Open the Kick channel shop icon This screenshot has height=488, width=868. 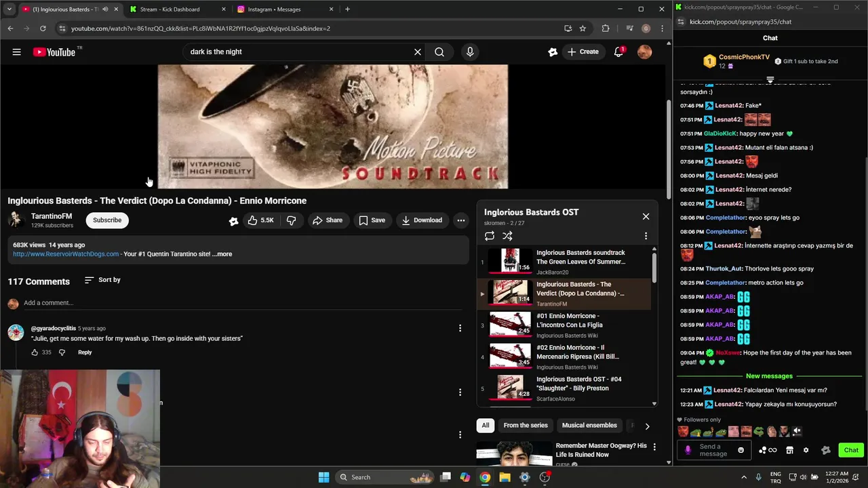coord(789,450)
